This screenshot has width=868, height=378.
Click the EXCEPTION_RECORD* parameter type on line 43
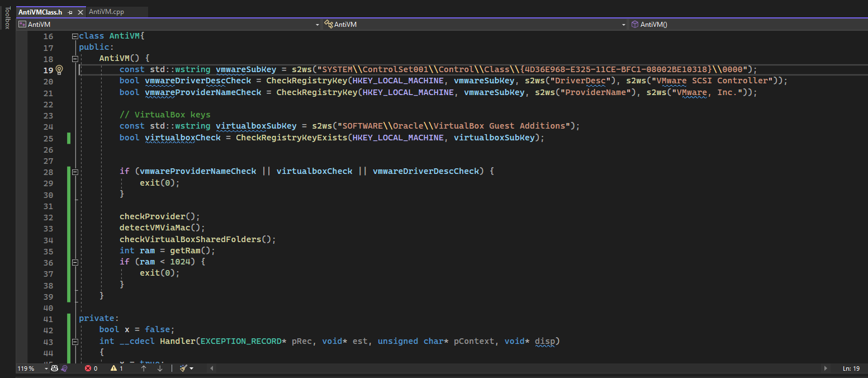(x=244, y=341)
